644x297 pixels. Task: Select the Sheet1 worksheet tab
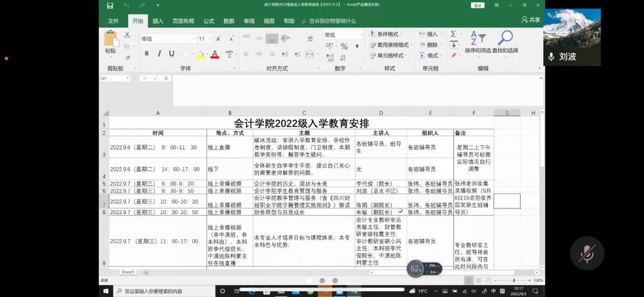coord(128,272)
